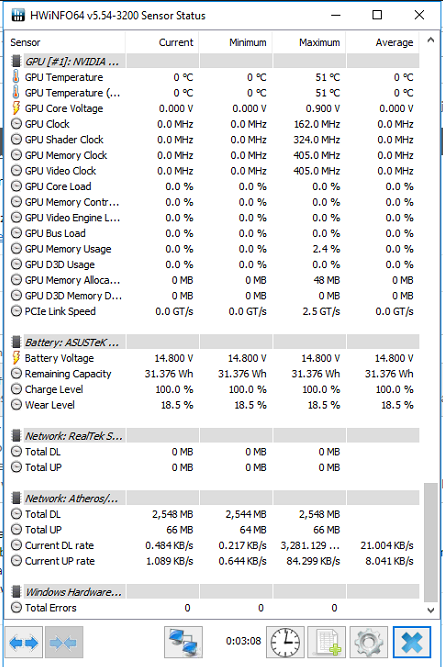The width and height of the screenshot is (443, 667).
Task: Select the Battery Voltage row icon
Action: (x=16, y=358)
